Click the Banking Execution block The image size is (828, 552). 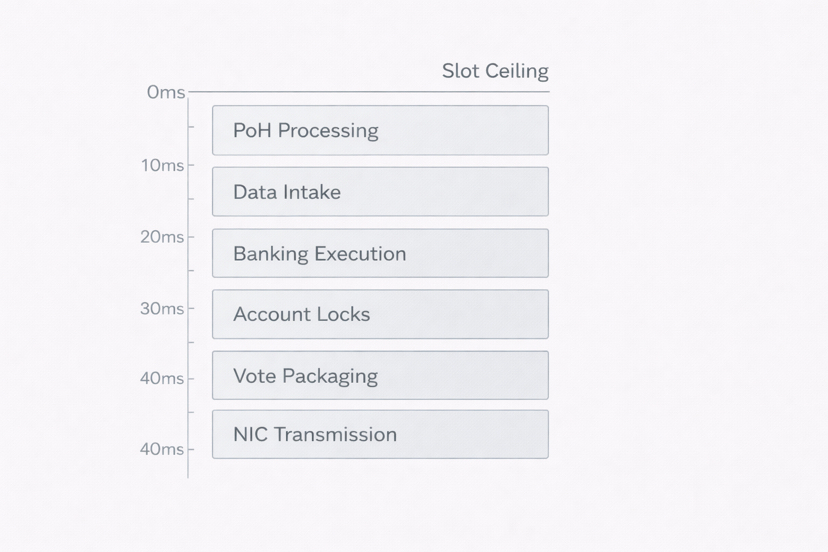[380, 253]
